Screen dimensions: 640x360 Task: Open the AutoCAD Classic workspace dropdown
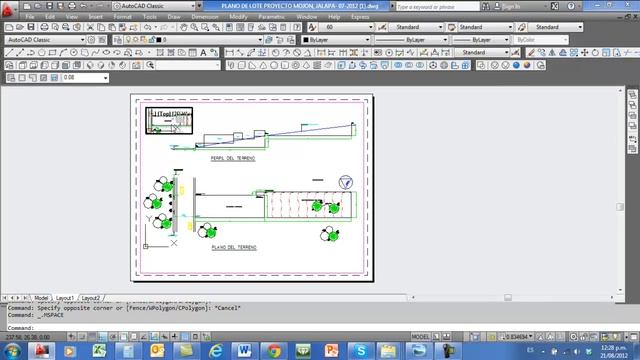(x=82, y=40)
